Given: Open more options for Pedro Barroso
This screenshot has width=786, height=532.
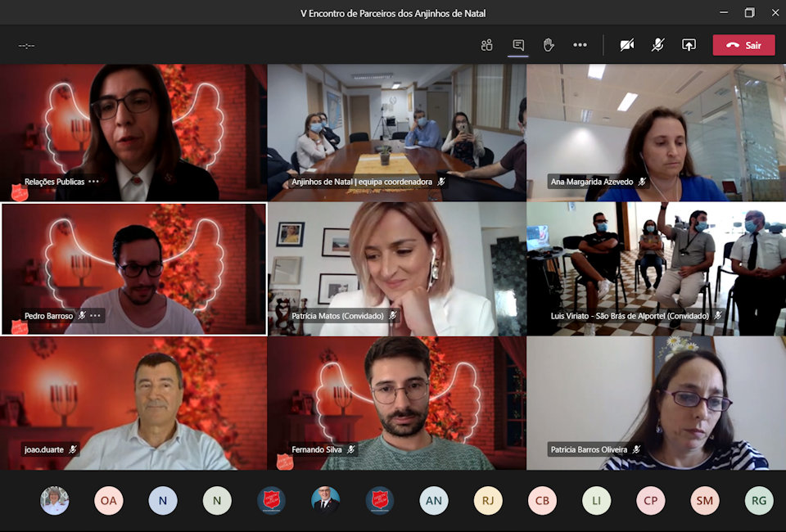Looking at the screenshot, I should (95, 316).
